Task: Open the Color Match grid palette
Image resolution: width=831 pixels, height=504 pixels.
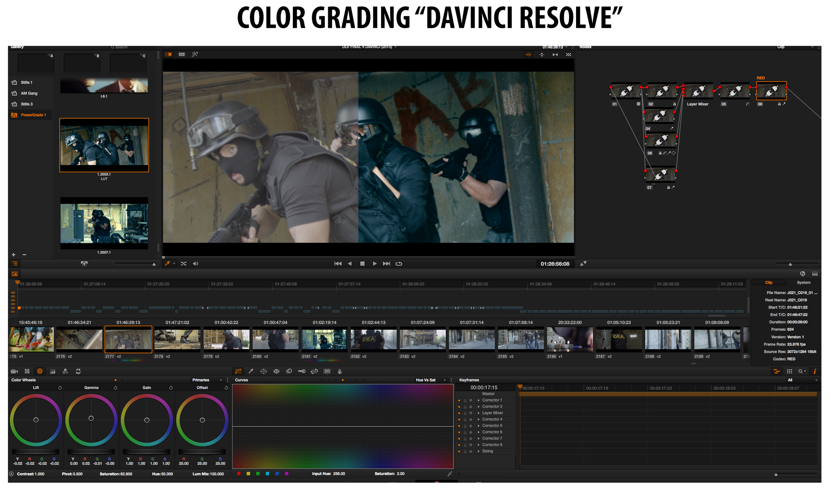Action: coord(27,371)
